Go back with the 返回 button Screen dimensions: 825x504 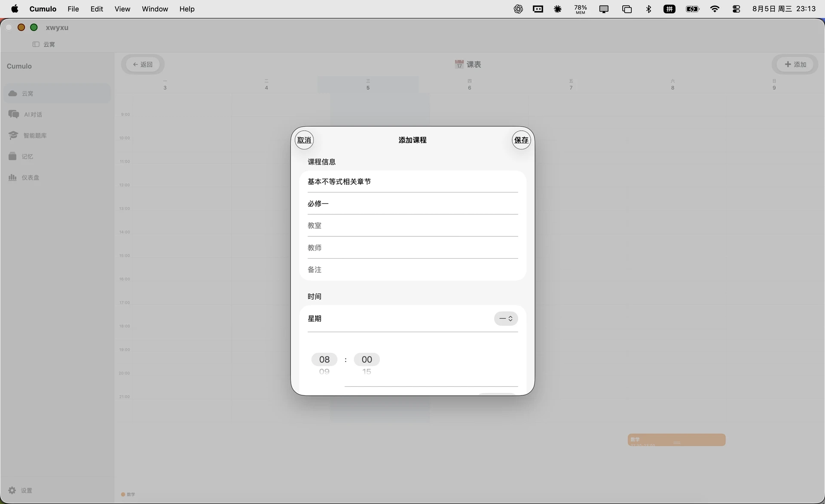143,64
